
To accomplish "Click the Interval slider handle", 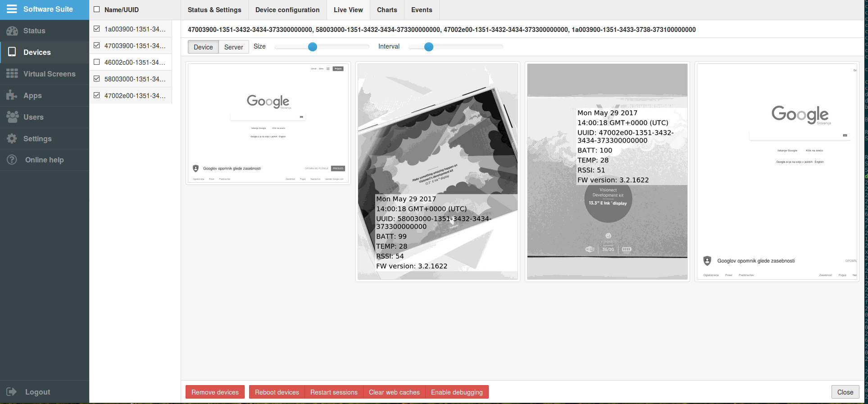I will (x=429, y=46).
